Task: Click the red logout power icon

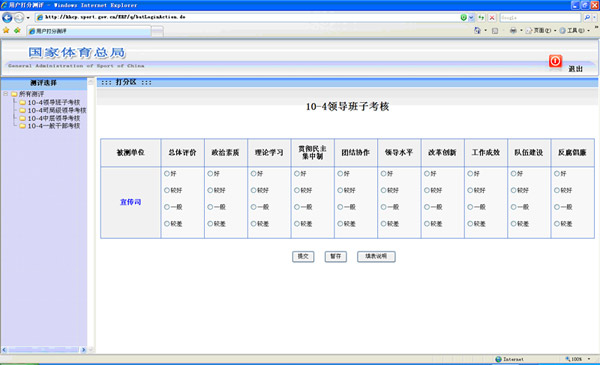Action: click(555, 61)
